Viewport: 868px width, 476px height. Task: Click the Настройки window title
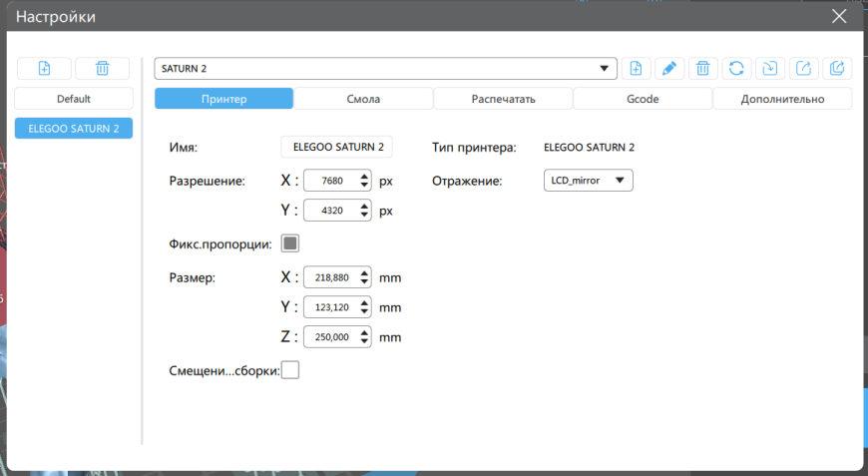[x=55, y=17]
